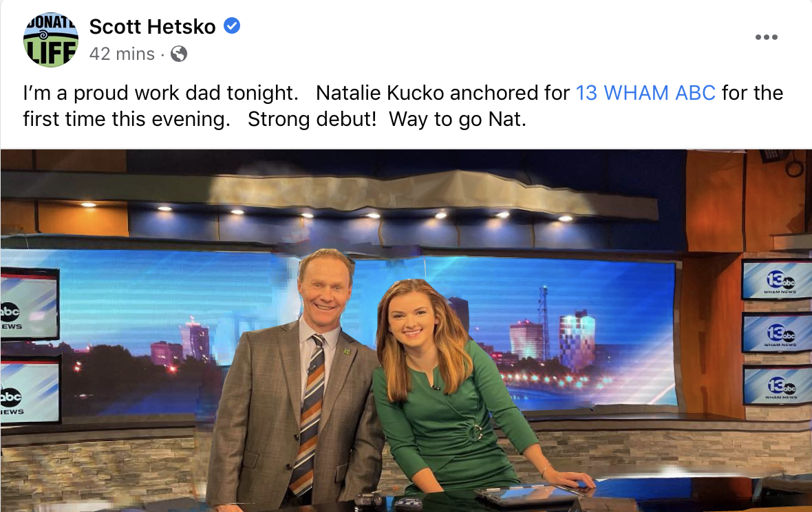Select the post text starting "I'm a proud work dad"
Screen dimensions: 812x512
pyautogui.click(x=403, y=106)
